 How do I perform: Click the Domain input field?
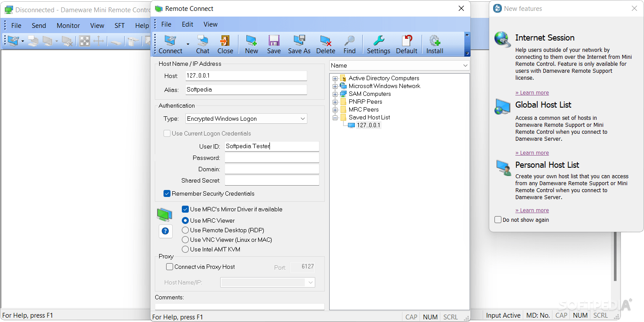272,169
